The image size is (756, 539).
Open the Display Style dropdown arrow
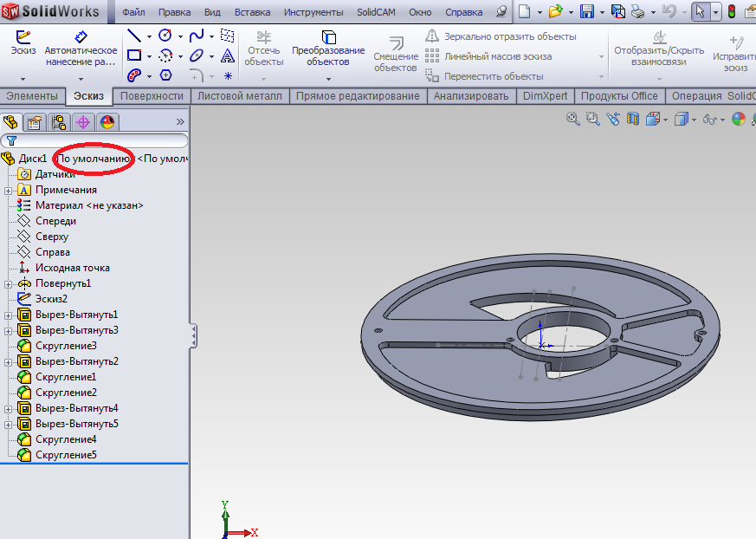(x=694, y=120)
